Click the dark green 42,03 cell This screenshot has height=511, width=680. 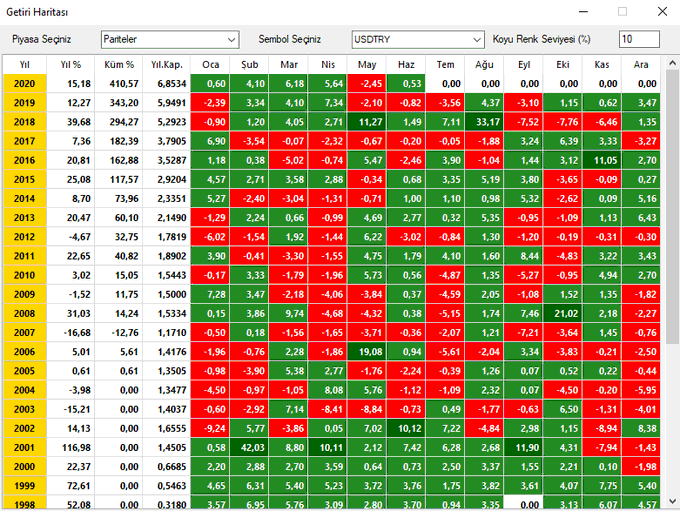point(249,447)
